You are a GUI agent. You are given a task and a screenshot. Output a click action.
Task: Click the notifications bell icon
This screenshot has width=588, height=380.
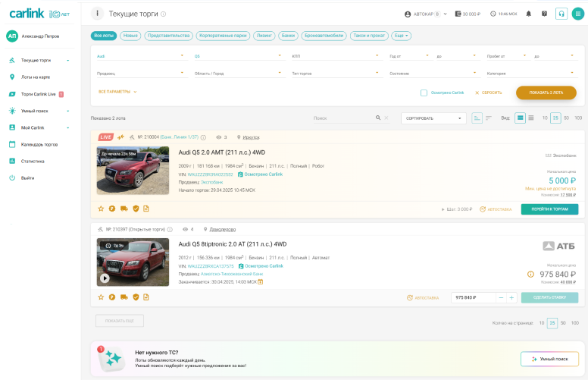[x=528, y=14]
